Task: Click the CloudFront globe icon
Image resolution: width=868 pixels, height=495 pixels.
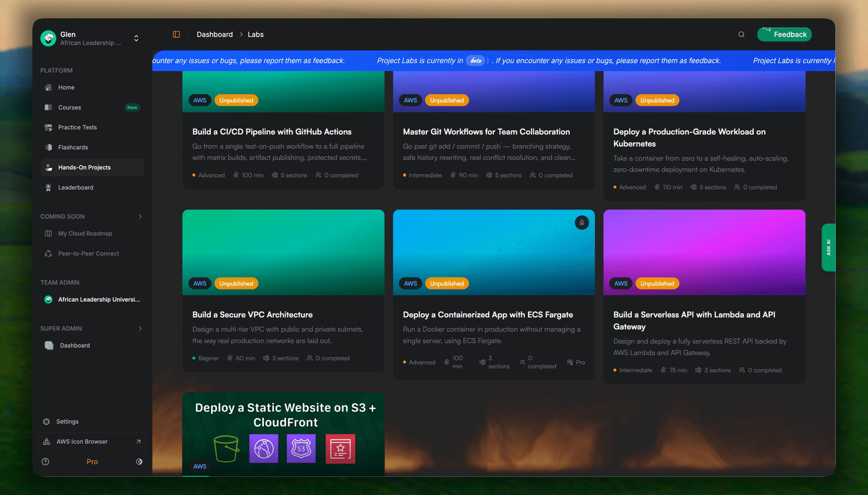Action: coord(264,449)
